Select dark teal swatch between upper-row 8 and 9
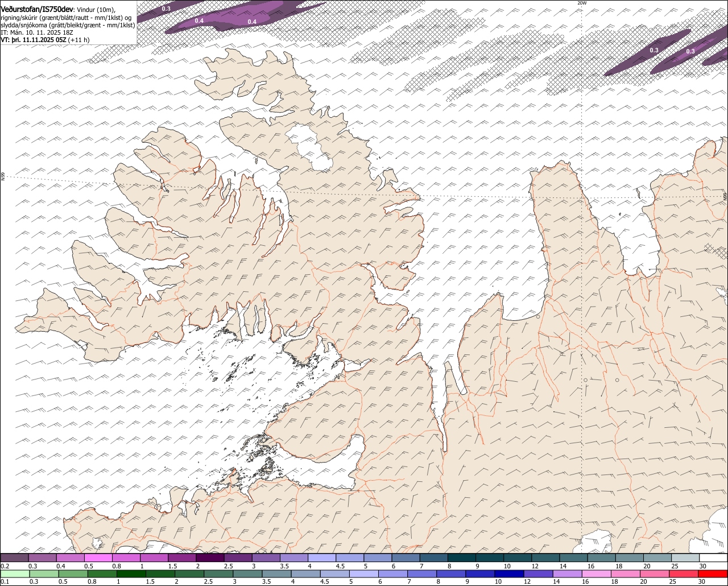 pyautogui.click(x=461, y=558)
